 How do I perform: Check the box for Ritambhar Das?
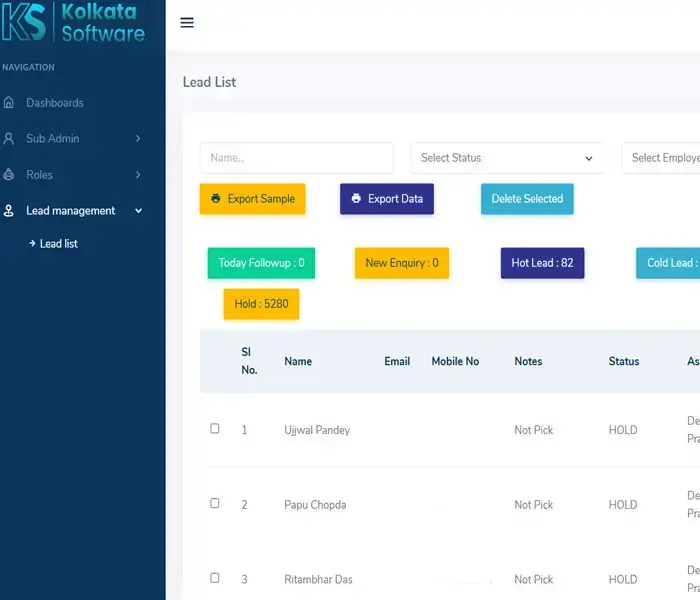tap(215, 578)
